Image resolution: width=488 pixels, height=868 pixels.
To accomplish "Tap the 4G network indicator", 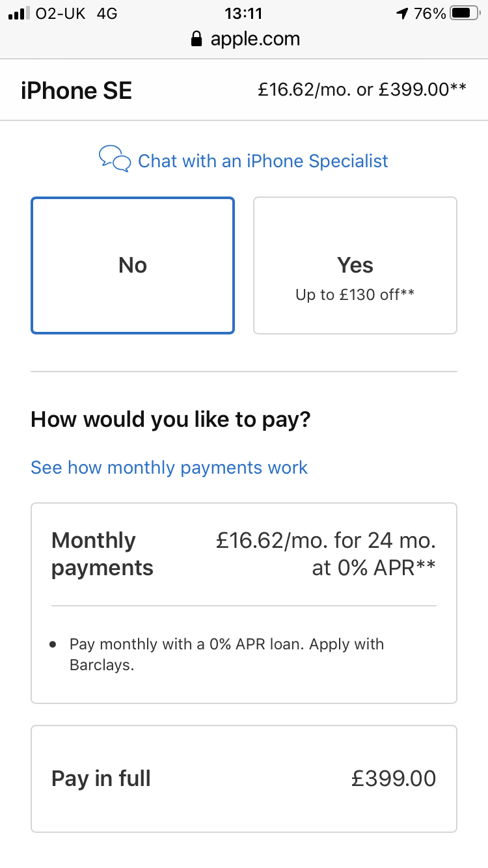I will (107, 13).
